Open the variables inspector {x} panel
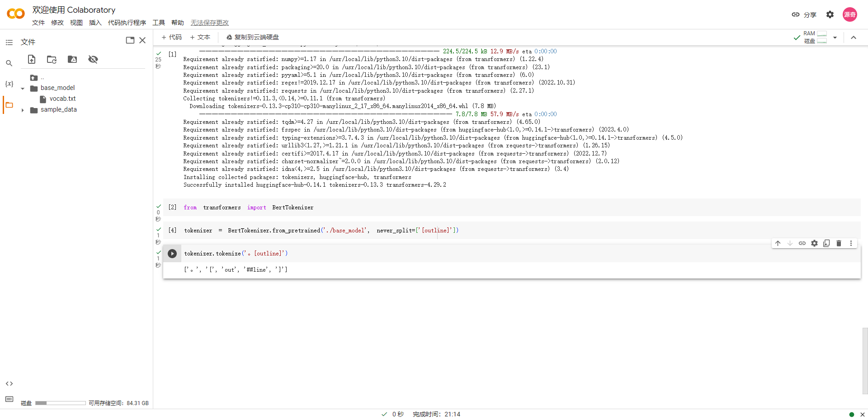The width and height of the screenshot is (868, 420). [9, 84]
